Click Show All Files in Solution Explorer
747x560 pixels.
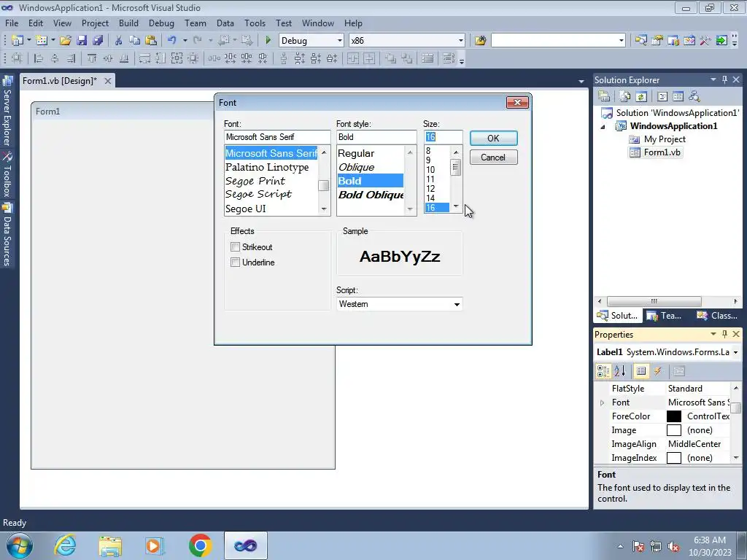pos(625,96)
